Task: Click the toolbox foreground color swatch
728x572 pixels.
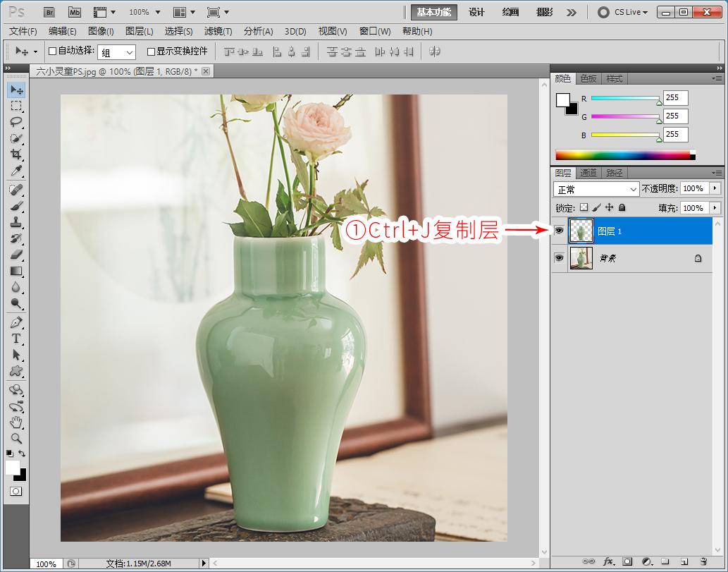Action: point(13,467)
